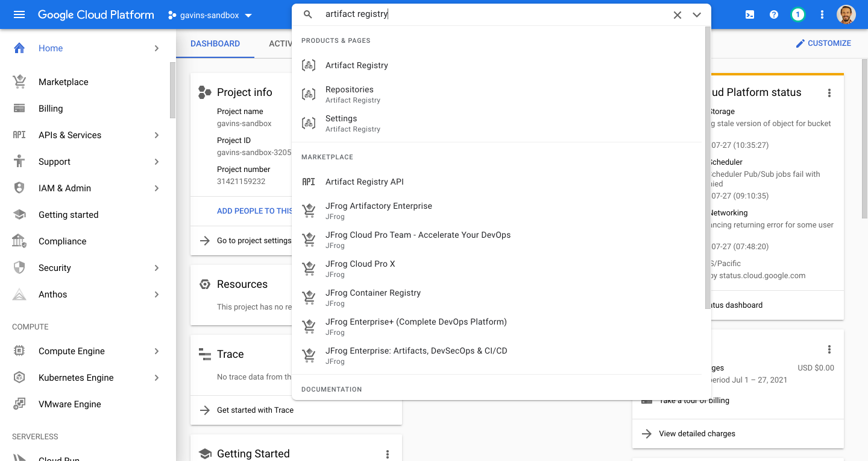The height and width of the screenshot is (461, 868).
Task: Switch to the DASHBOARD tab
Action: click(x=215, y=43)
